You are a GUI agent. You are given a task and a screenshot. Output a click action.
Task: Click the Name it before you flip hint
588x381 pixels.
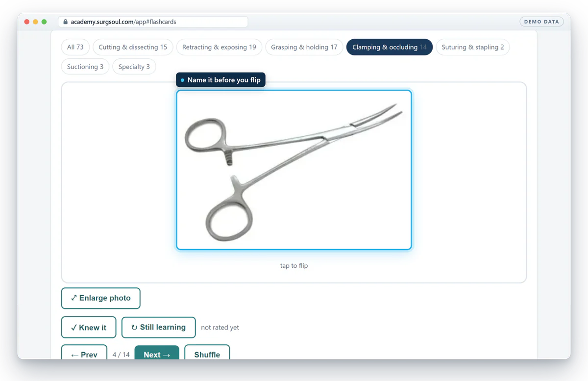click(x=220, y=80)
